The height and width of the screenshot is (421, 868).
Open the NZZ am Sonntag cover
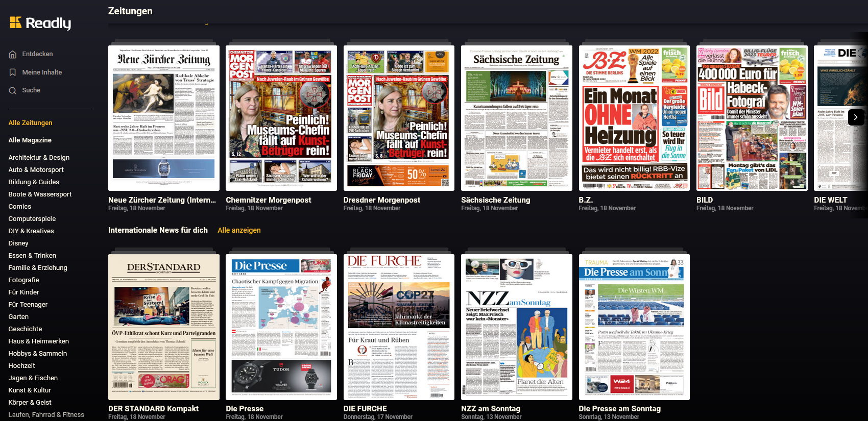(x=517, y=327)
